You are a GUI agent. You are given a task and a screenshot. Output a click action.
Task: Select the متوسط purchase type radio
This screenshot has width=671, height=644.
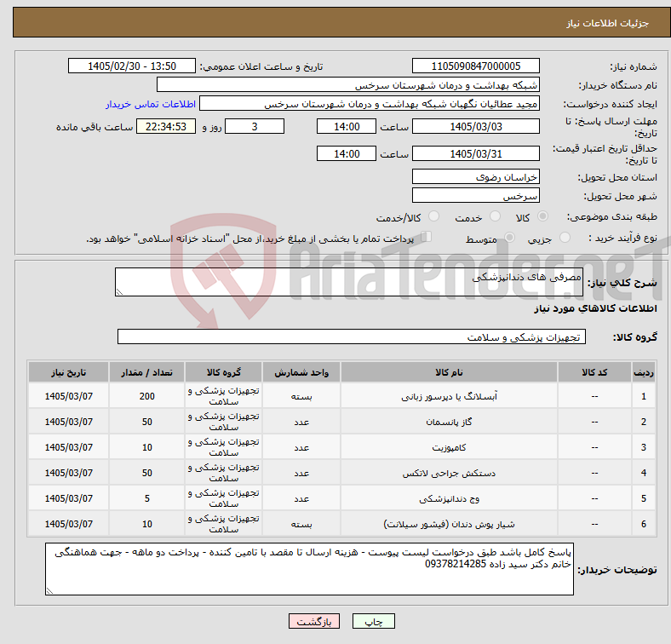(x=509, y=237)
